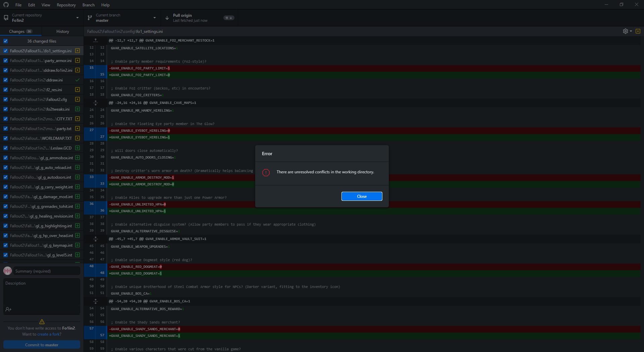Uncheck the party_armor.ini file checkbox
Screen dimensions: 644x352
click(x=5, y=60)
